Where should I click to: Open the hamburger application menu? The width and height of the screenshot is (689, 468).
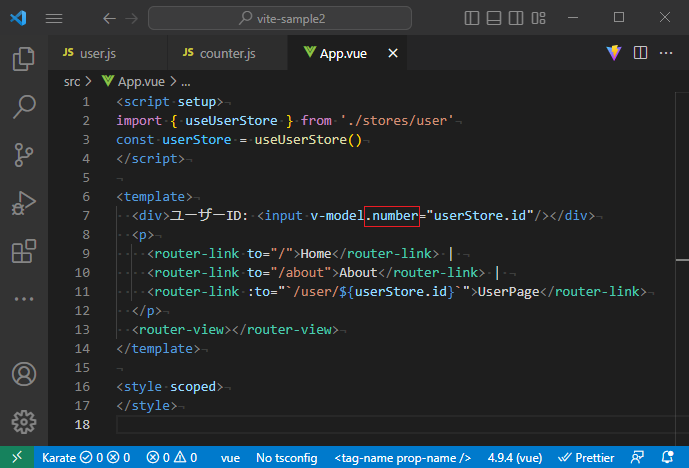point(54,18)
